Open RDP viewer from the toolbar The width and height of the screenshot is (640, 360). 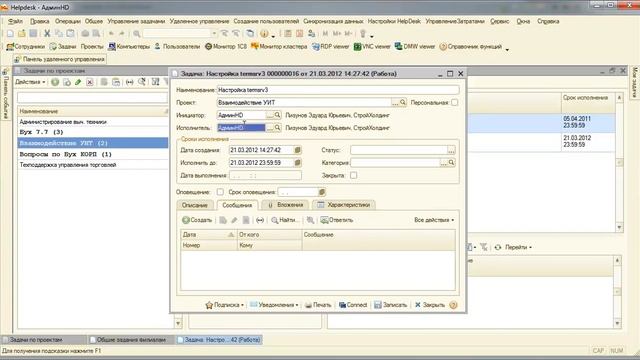click(x=331, y=47)
